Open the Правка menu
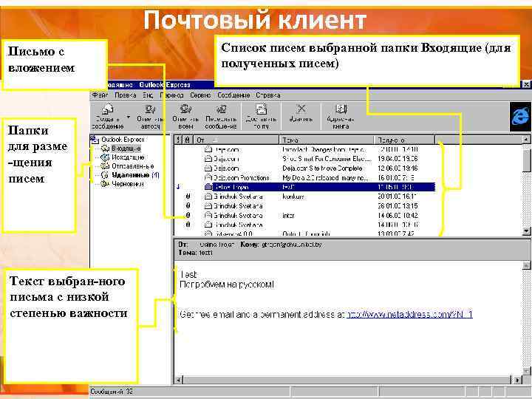532x399 pixels. coord(125,95)
